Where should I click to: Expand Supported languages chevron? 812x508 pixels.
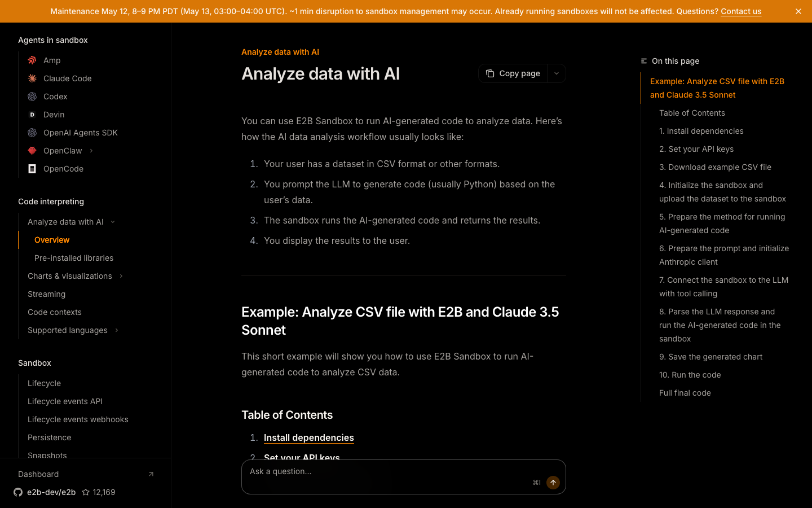[x=117, y=330]
